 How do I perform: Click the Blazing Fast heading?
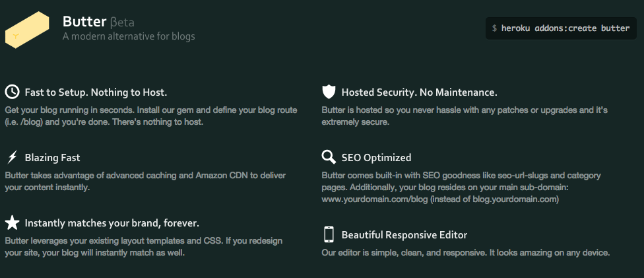click(x=53, y=158)
